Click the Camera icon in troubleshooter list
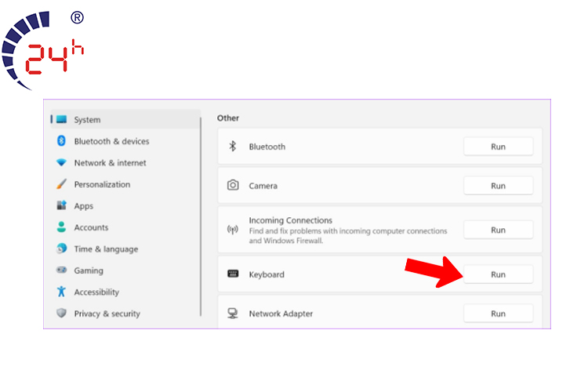 point(233,186)
